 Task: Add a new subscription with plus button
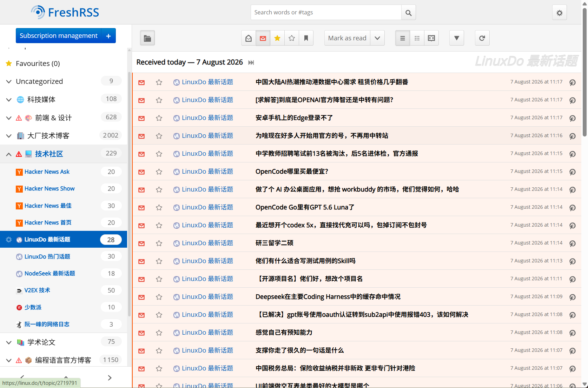[108, 36]
